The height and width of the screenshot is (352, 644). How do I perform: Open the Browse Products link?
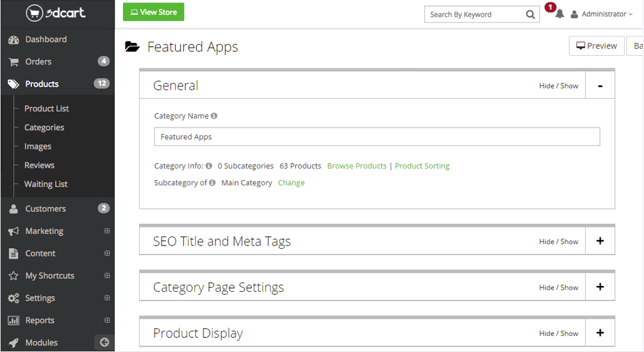coord(357,166)
